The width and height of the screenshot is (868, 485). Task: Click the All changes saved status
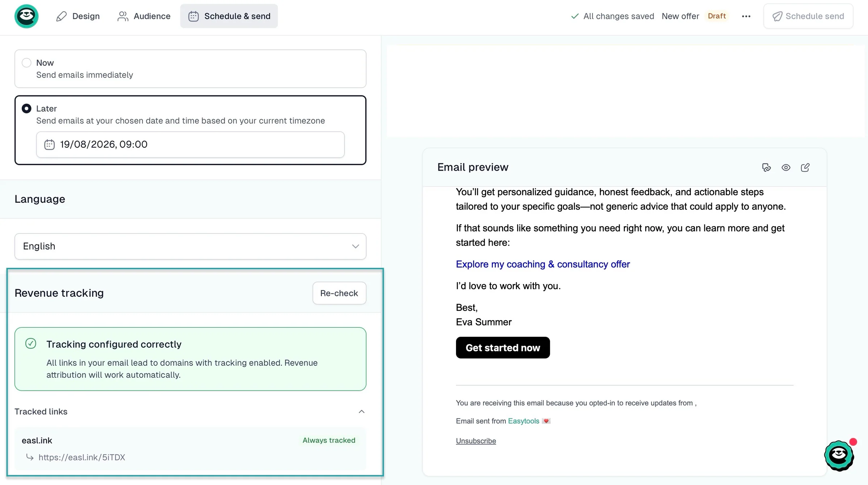click(612, 16)
